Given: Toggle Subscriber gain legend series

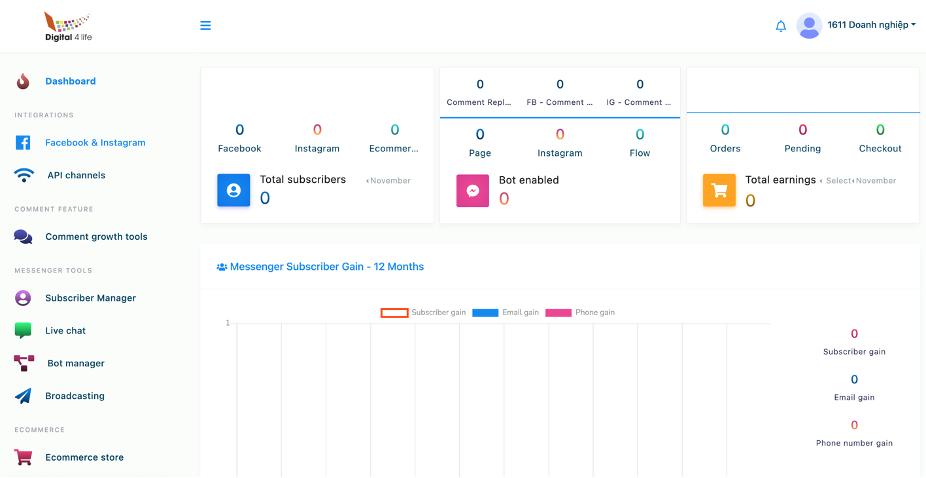Looking at the screenshot, I should click(x=394, y=313).
